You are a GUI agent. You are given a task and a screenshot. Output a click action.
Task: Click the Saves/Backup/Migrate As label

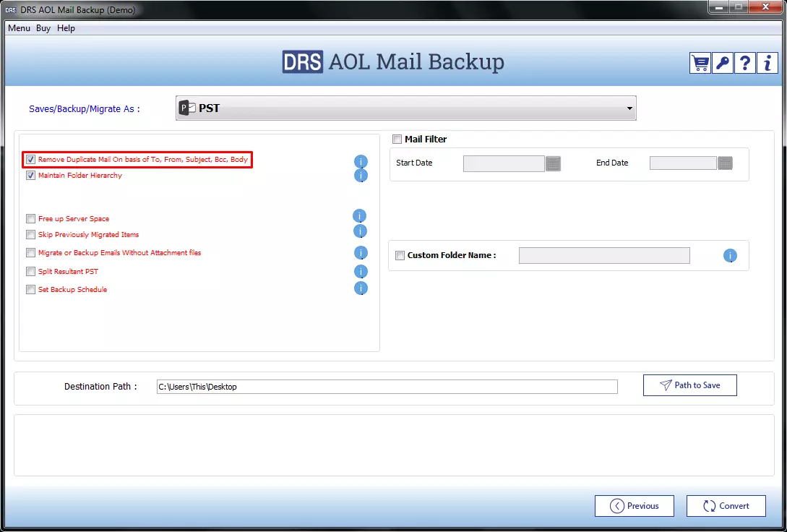(85, 109)
